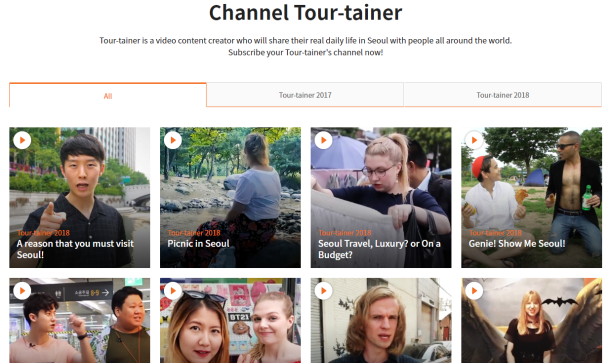Image resolution: width=610 pixels, height=363 pixels.
Task: Click play icon on Picnic in Seoul video
Action: click(x=173, y=140)
